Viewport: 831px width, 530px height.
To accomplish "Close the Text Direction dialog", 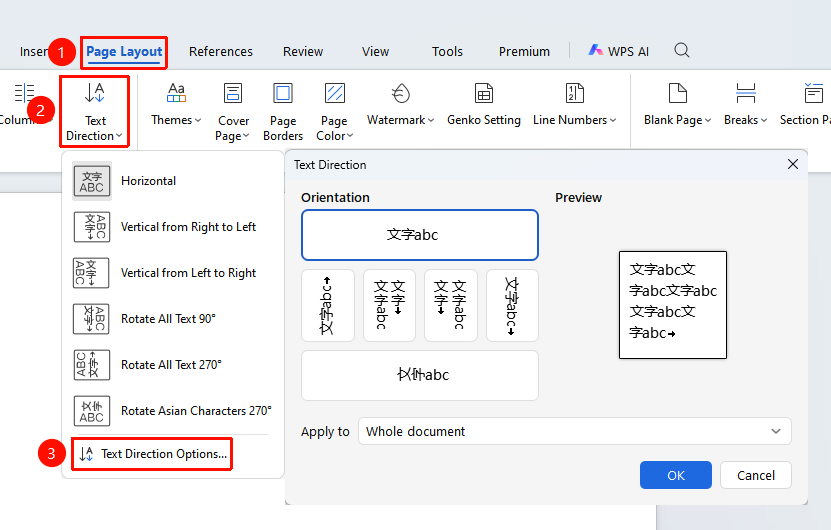I will pos(793,164).
